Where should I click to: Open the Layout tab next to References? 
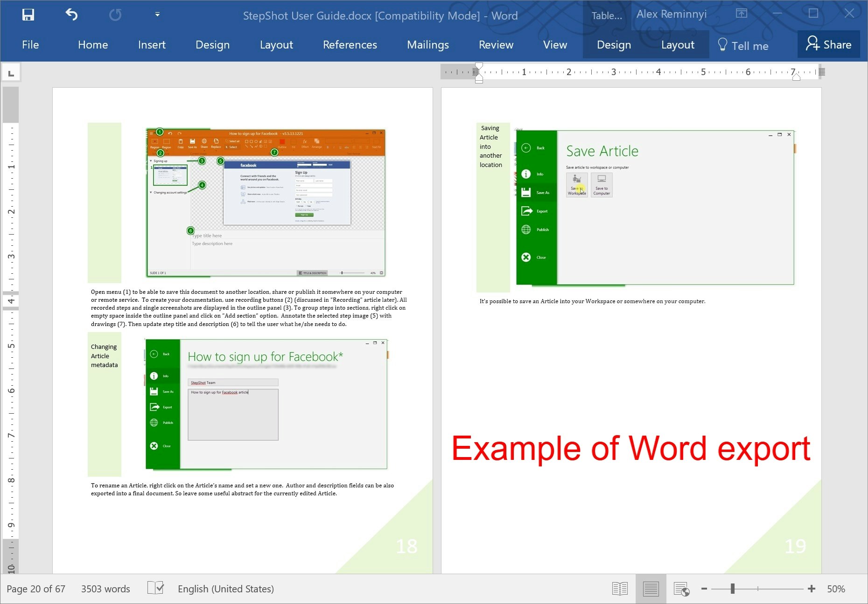click(276, 45)
